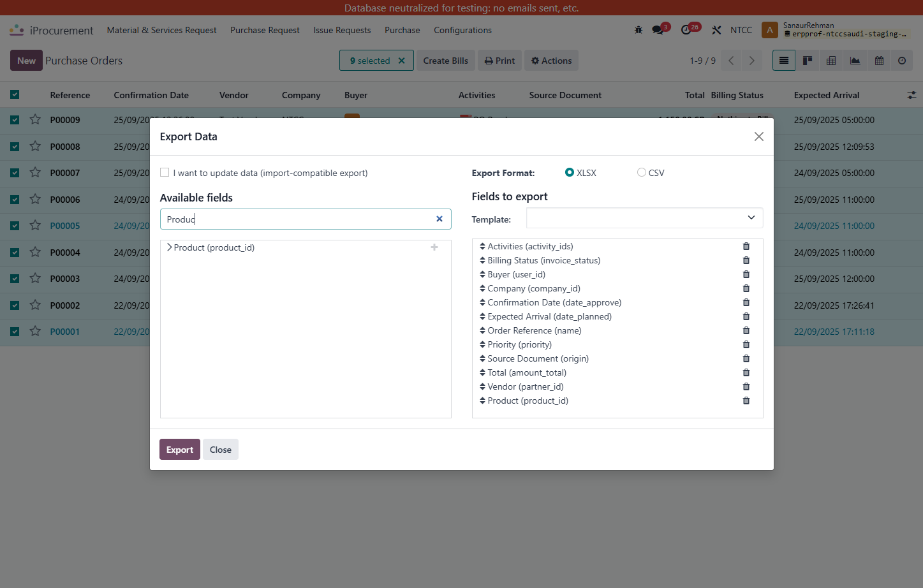Open the debug bug icon in navbar
923x588 pixels.
(x=639, y=30)
